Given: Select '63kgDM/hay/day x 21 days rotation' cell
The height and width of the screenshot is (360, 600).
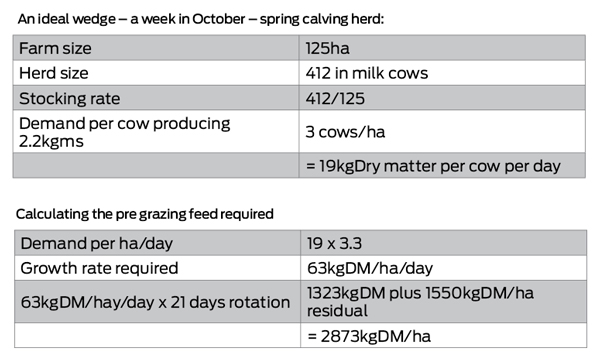Looking at the screenshot, I should point(158,302).
